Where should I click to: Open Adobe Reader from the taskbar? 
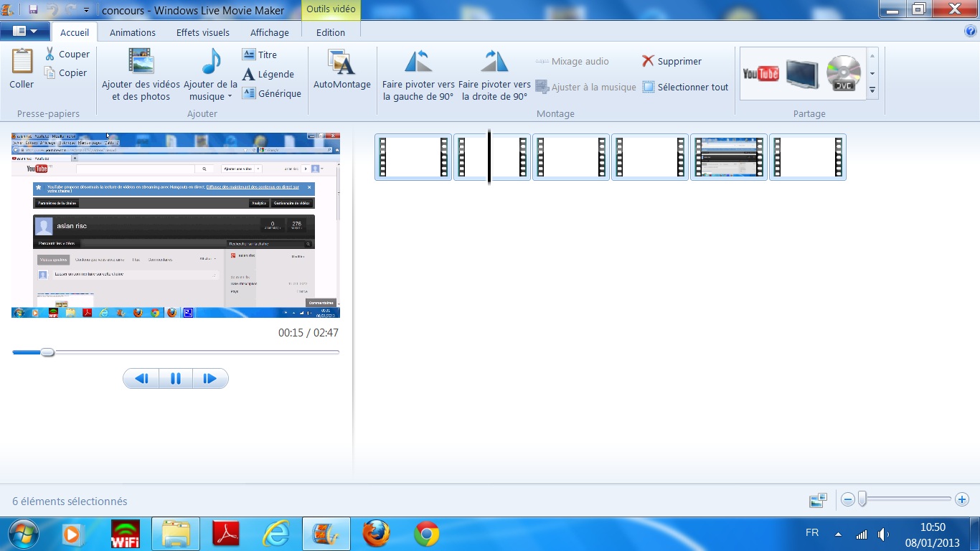(x=227, y=534)
